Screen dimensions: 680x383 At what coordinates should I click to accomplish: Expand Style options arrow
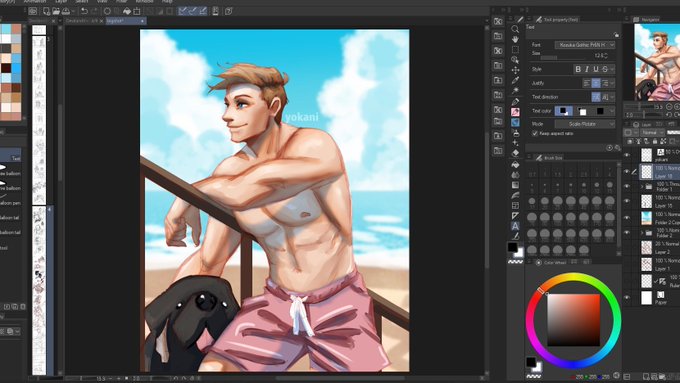(x=612, y=69)
